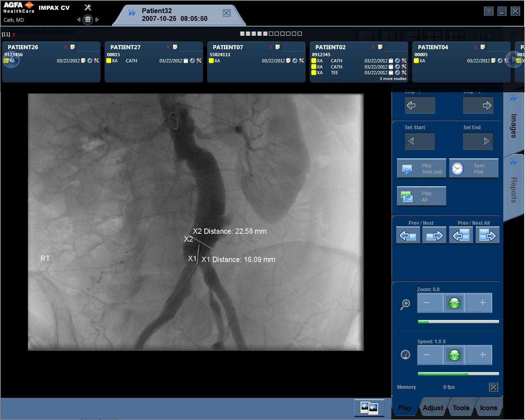This screenshot has height=420, width=525.
Task: Close the Memory fps indicator box
Action: coord(494,387)
